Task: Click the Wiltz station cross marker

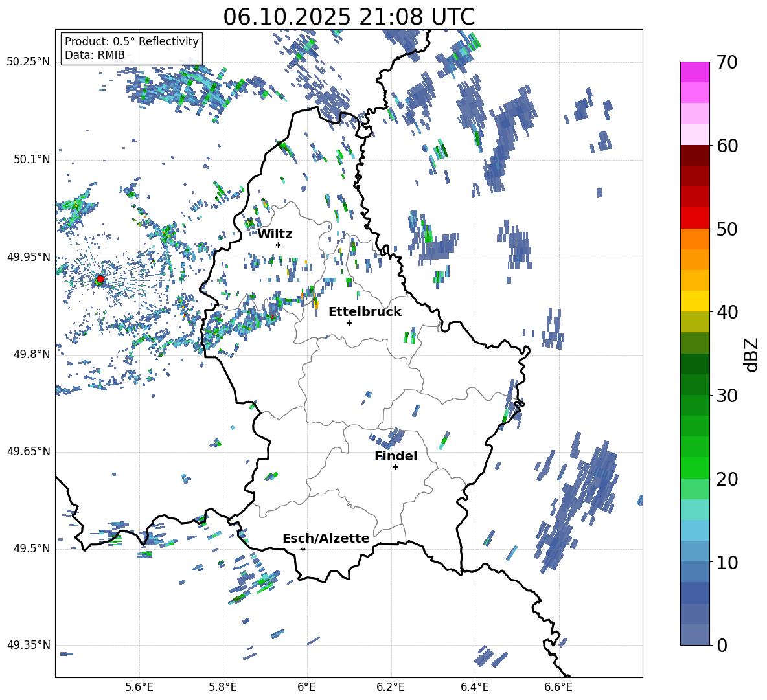Action: tap(278, 245)
